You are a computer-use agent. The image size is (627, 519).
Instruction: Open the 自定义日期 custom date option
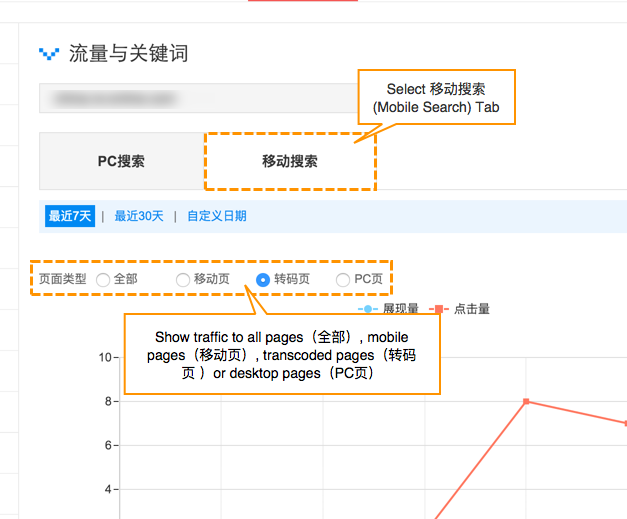[x=216, y=216]
